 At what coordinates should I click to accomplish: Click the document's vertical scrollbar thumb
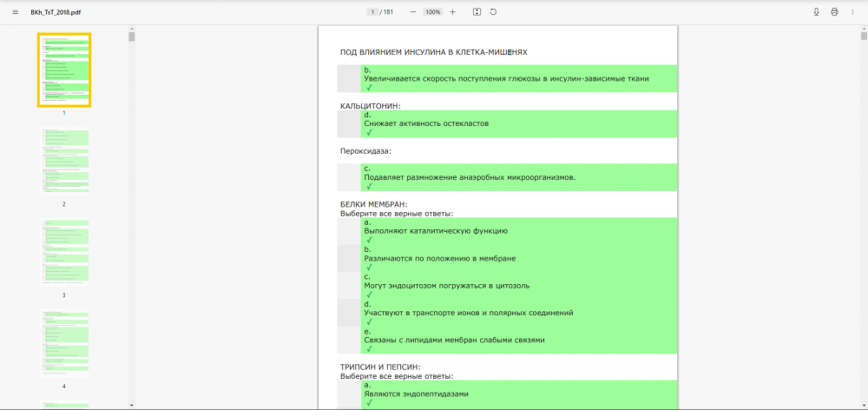pos(862,35)
